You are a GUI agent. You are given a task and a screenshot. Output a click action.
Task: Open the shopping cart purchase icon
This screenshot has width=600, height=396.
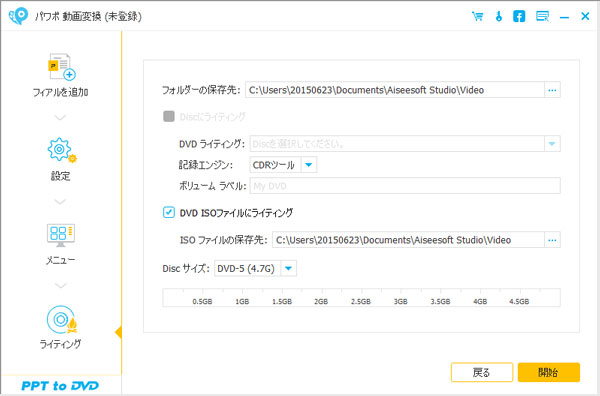point(477,16)
